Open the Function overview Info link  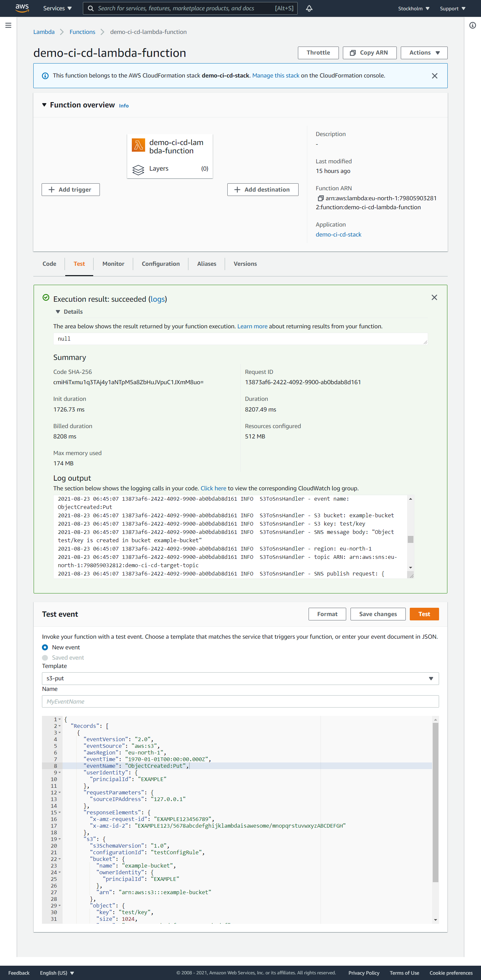pyautogui.click(x=124, y=106)
